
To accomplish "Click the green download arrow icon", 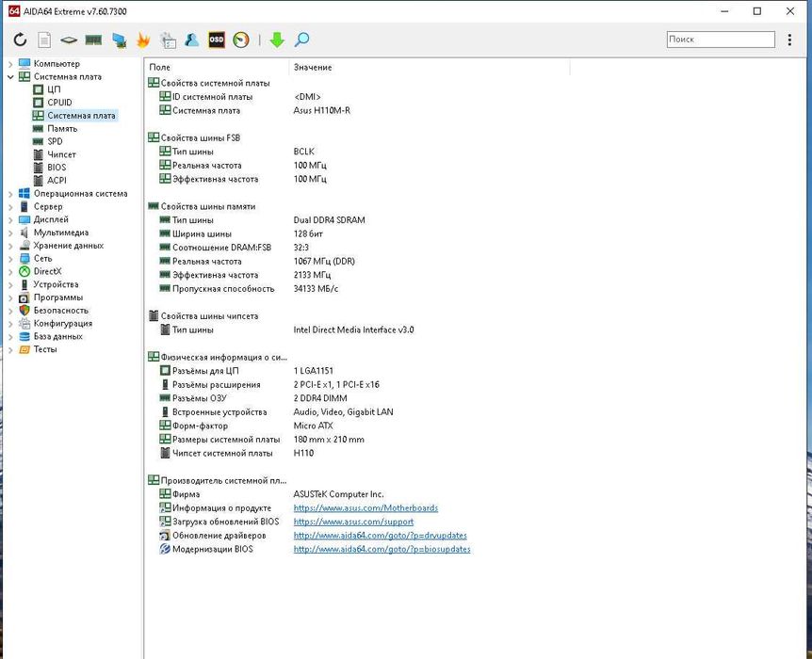I will pos(277,40).
